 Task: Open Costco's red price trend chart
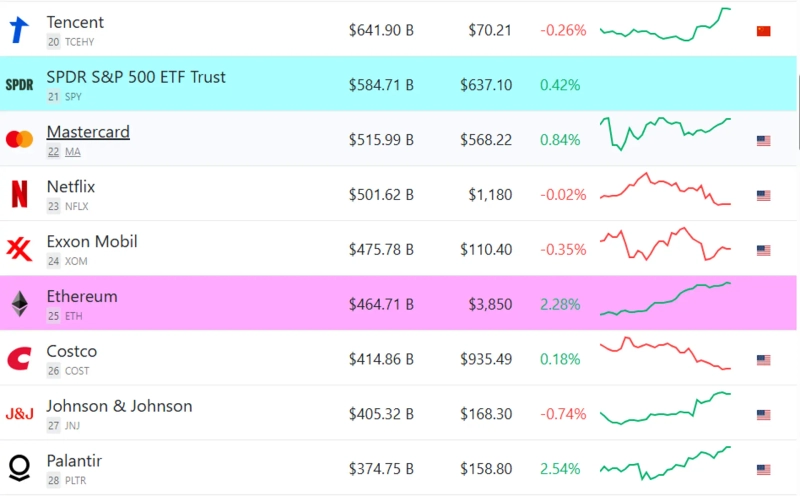coord(665,354)
